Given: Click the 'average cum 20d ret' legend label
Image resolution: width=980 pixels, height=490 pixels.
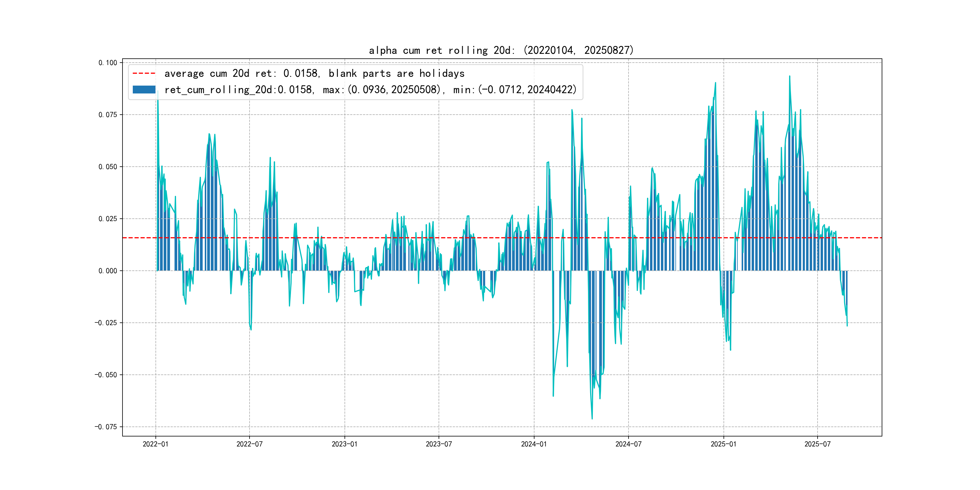Looking at the screenshot, I should click(314, 73).
